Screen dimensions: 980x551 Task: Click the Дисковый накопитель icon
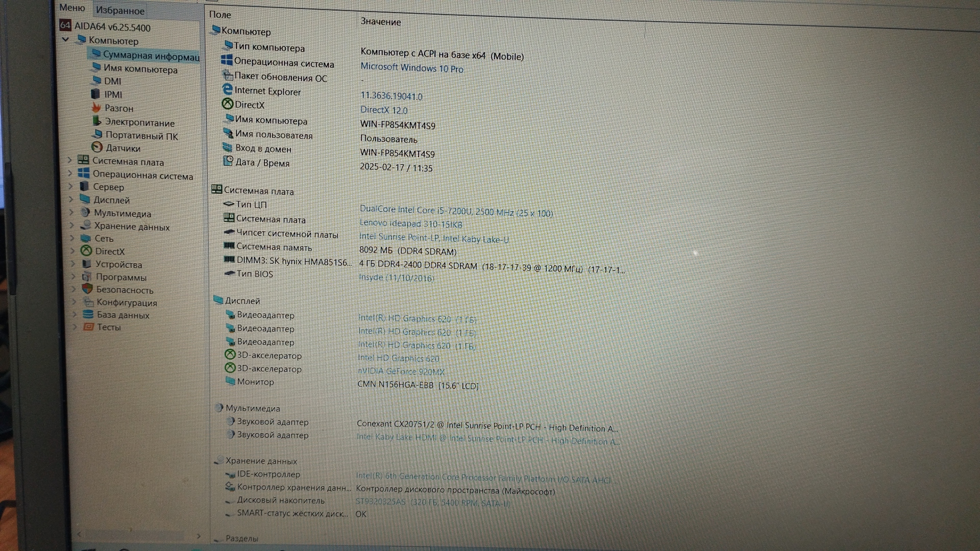click(x=230, y=500)
